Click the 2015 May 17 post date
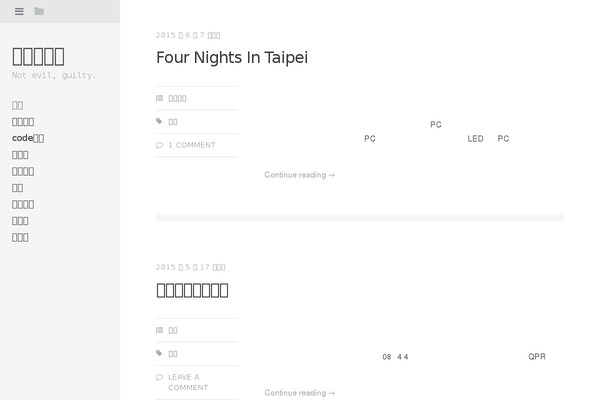The height and width of the screenshot is (400, 600). coord(191,267)
